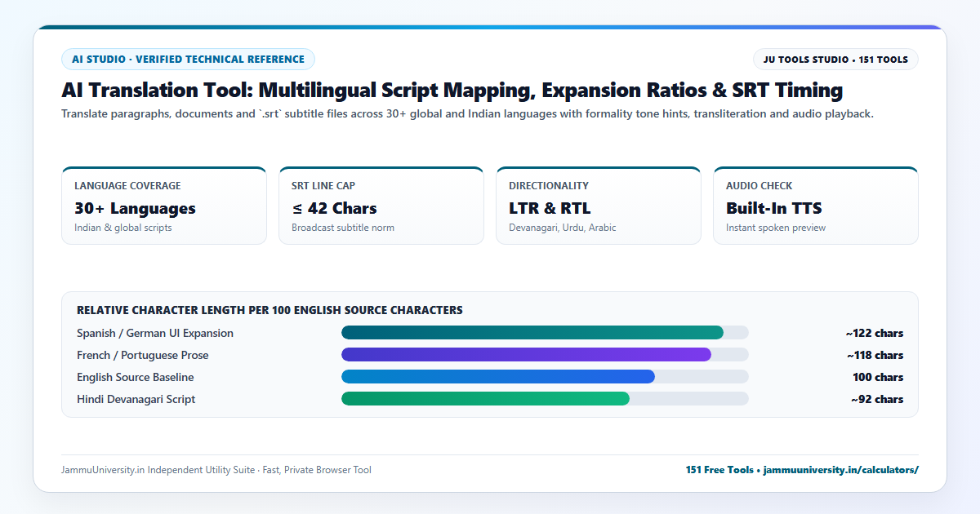Click 'Indian & global scripts' caption
Image resolution: width=980 pixels, height=514 pixels.
(123, 228)
